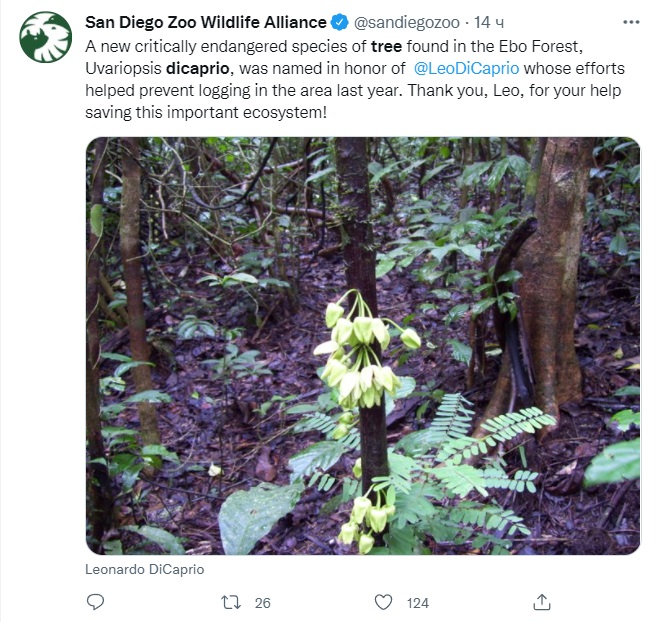The image size is (658, 622).
Task: Reply to the tweet via speech bubble icon
Action: point(96,601)
